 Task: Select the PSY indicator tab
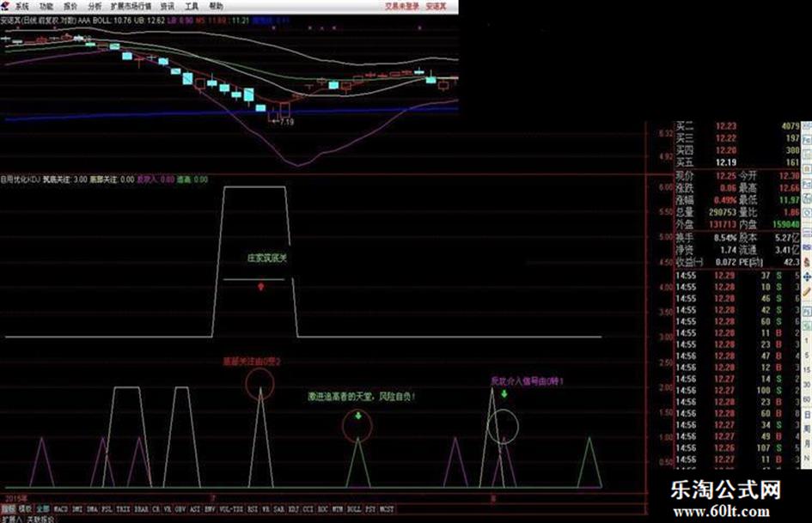370,509
